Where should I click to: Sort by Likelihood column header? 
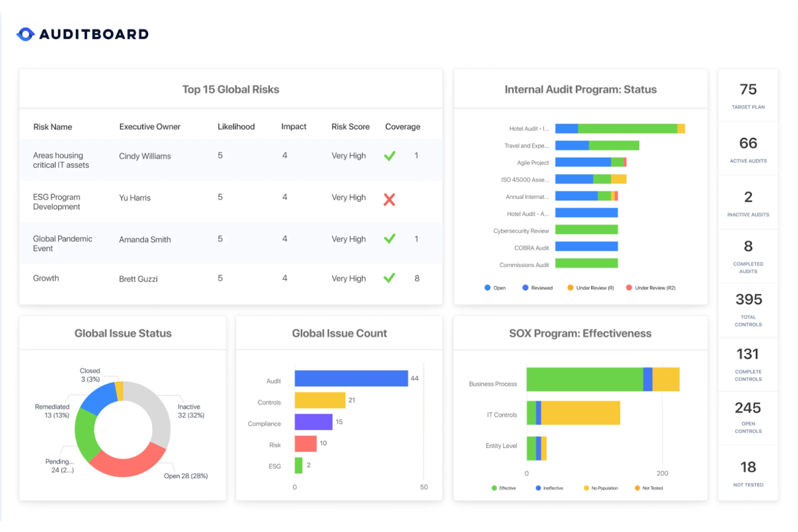[x=236, y=127]
